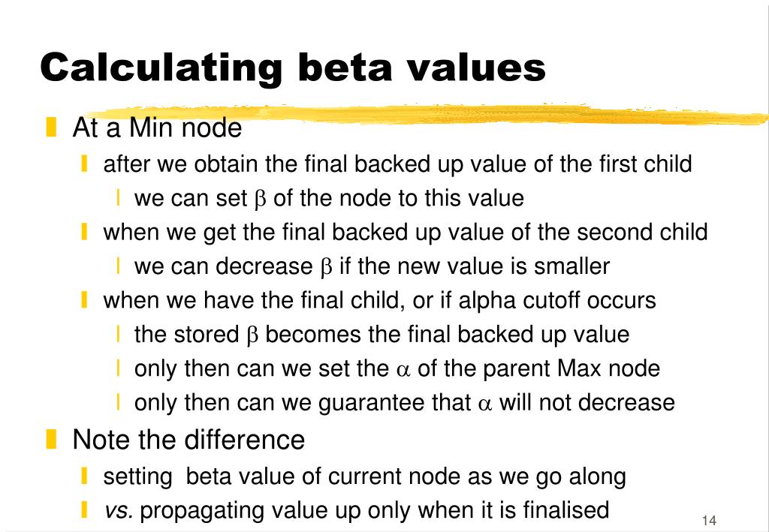Click the text 'Note the difference'
The image size is (769, 532).
point(188,440)
